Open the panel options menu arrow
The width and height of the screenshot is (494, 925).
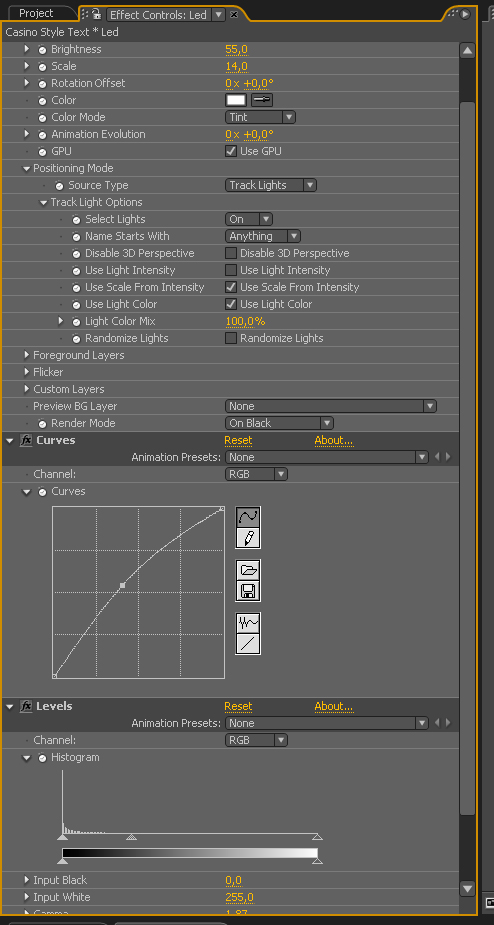tap(465, 14)
